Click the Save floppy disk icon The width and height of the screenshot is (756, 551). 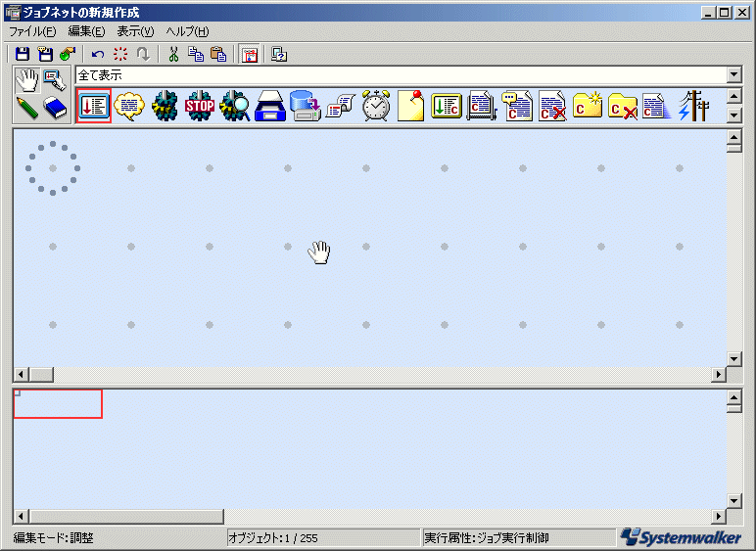click(x=23, y=54)
